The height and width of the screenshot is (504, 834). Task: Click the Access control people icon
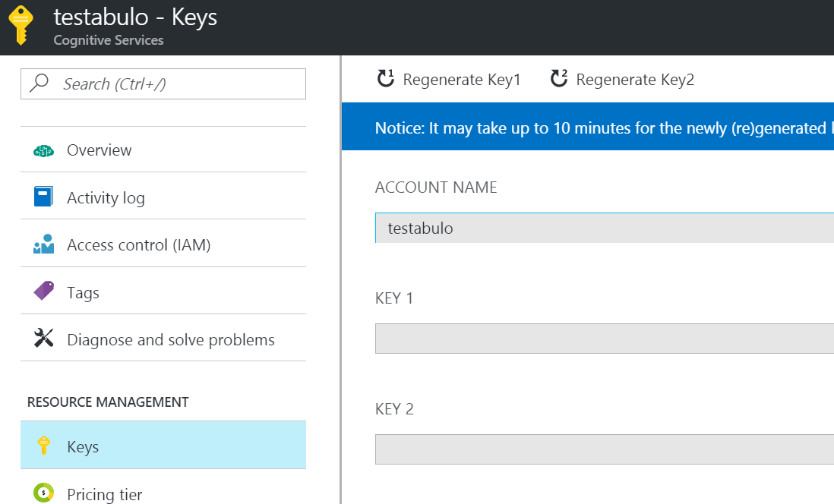43,244
